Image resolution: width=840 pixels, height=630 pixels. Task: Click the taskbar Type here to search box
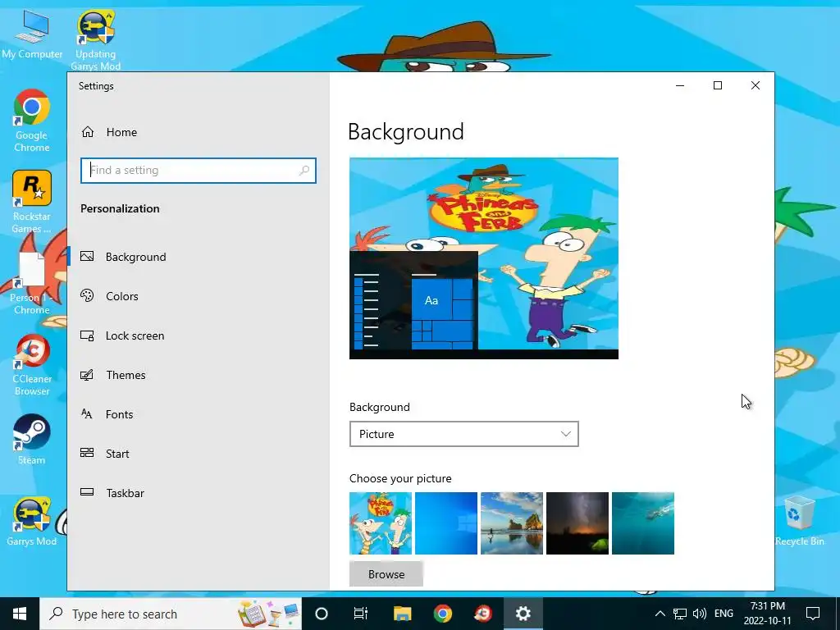(171, 614)
